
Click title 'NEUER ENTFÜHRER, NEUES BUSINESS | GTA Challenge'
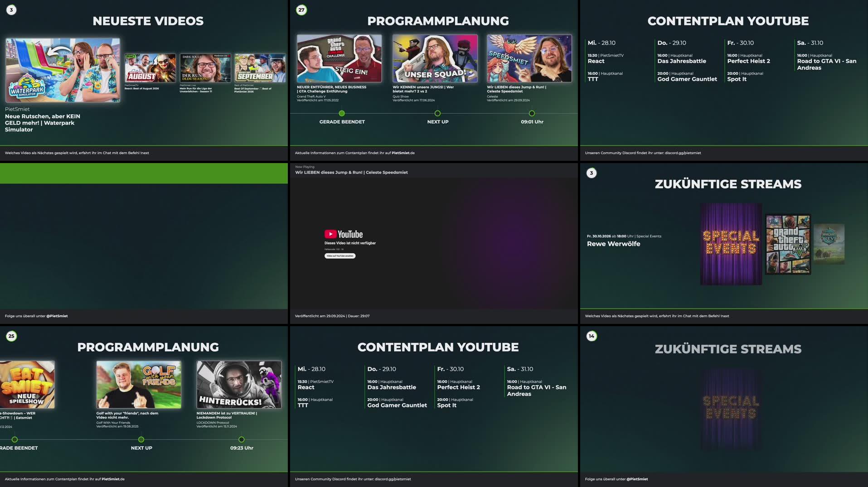click(x=331, y=89)
